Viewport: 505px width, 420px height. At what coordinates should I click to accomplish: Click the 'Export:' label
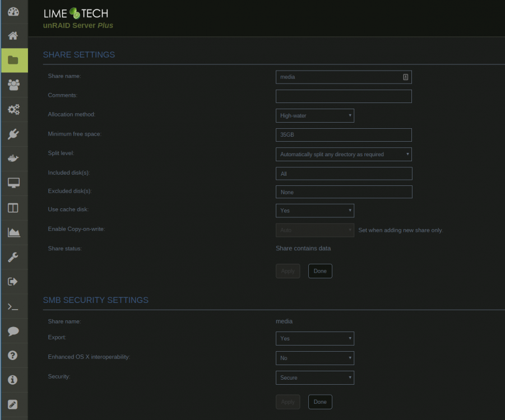(x=57, y=337)
